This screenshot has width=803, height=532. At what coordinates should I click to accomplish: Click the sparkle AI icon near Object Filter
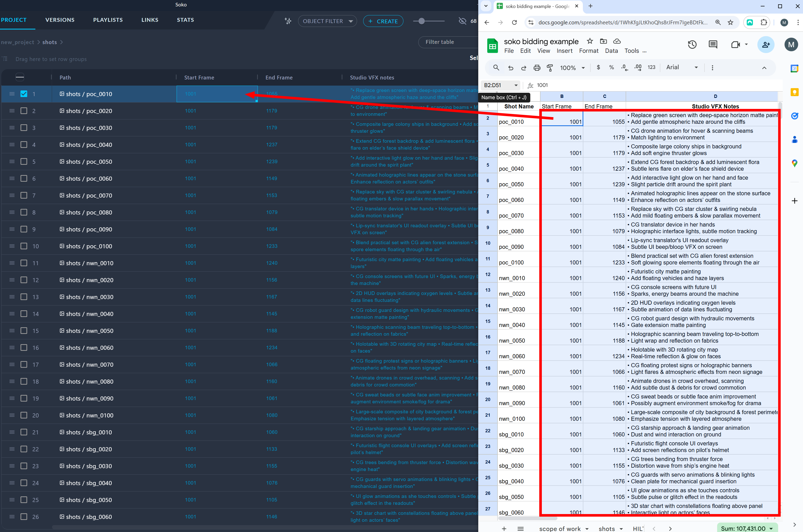pos(288,21)
